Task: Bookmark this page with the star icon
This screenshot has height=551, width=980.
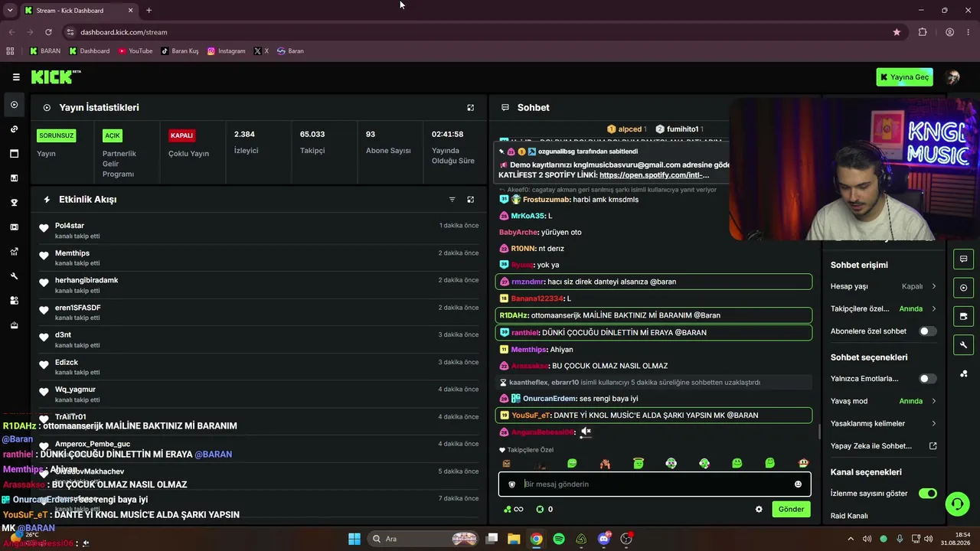Action: [x=897, y=32]
